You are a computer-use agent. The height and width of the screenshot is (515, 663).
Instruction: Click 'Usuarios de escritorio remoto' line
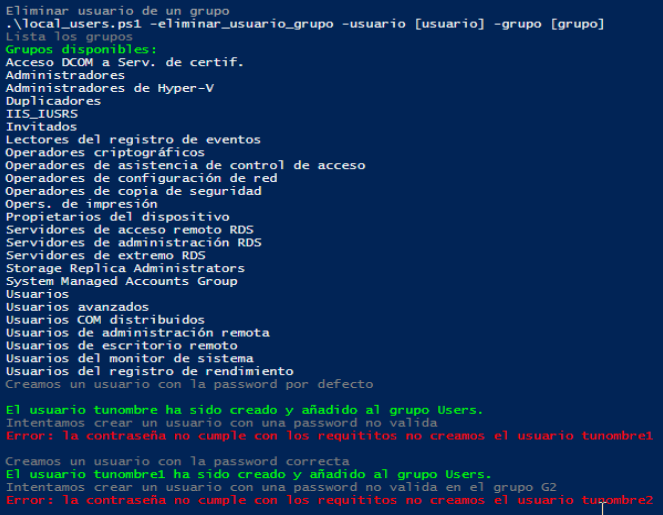coord(121,345)
